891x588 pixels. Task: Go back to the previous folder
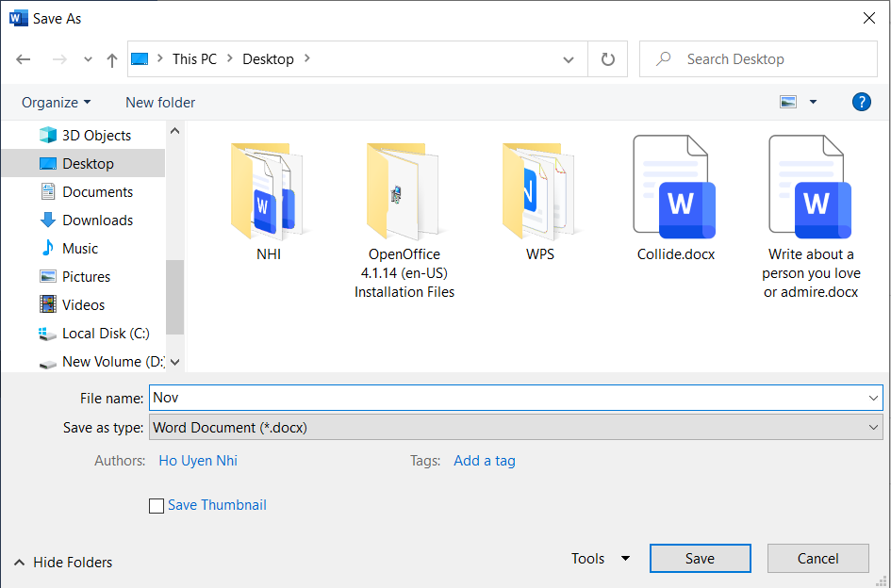(23, 58)
